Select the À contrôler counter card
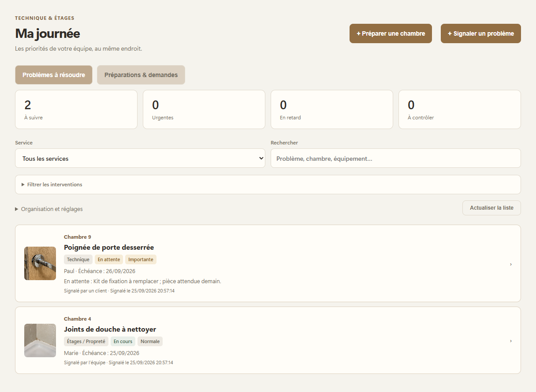 460,110
